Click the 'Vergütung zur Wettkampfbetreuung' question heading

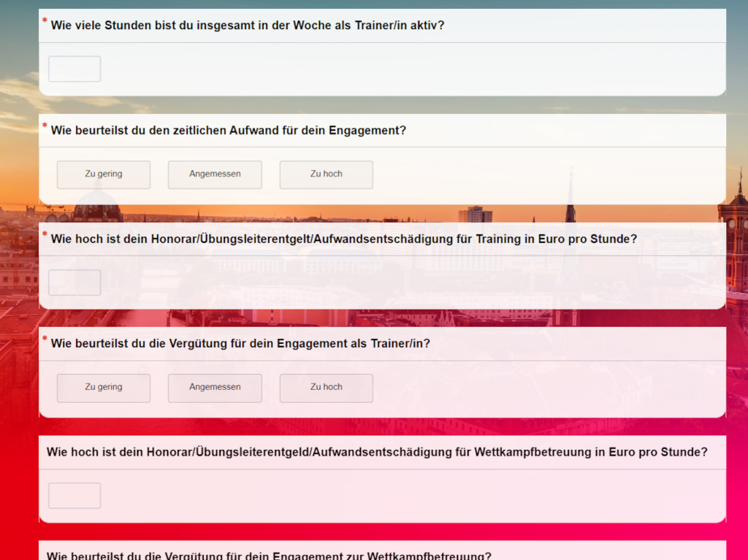click(269, 556)
